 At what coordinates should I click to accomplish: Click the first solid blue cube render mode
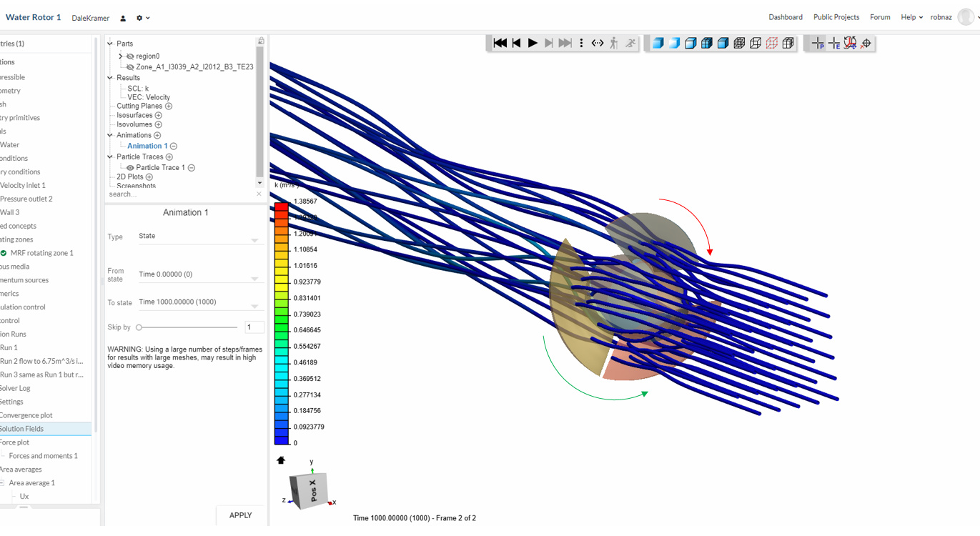tap(658, 43)
